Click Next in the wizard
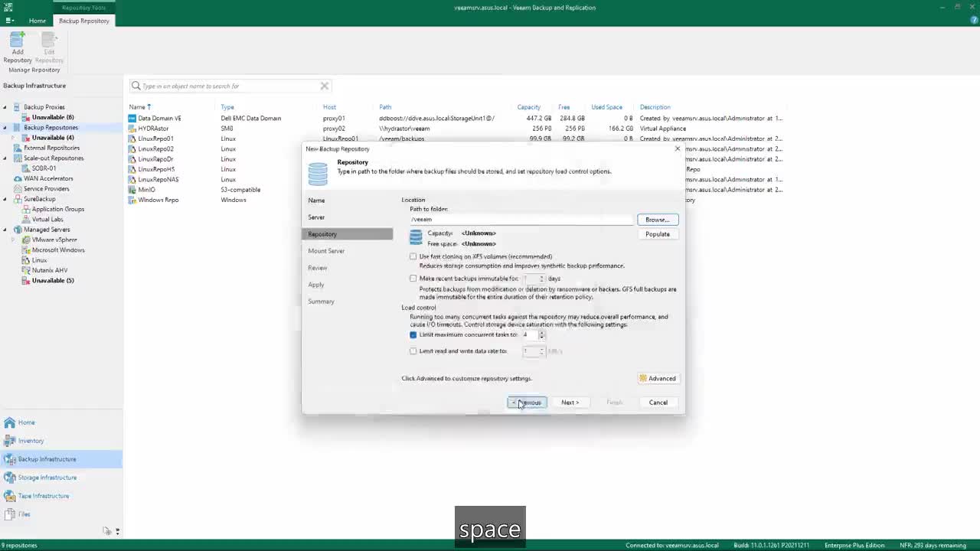This screenshot has height=551, width=980. pos(570,403)
